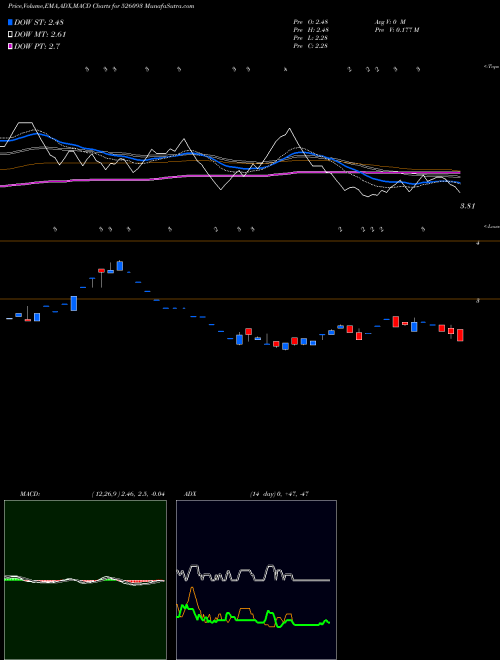
Task: Click the magenta DOW PT legend swatch
Action: [11, 46]
